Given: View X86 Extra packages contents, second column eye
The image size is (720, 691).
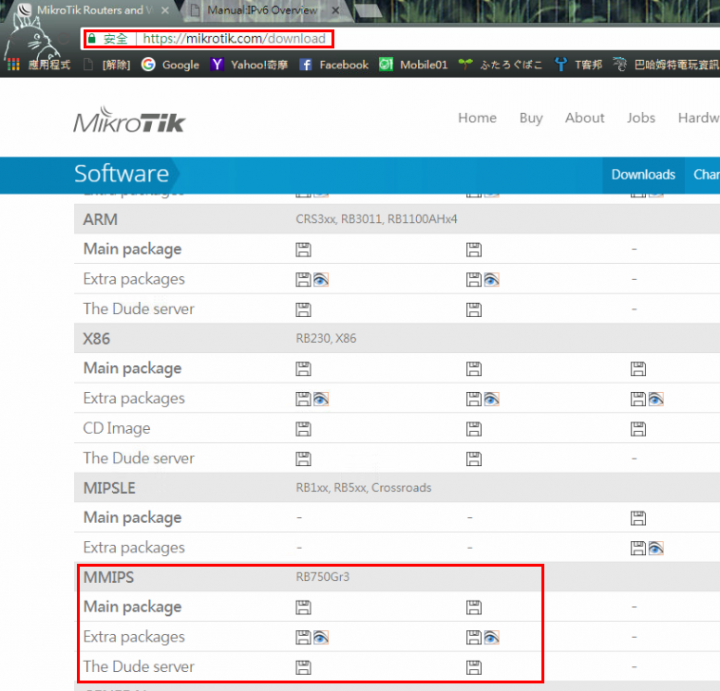Looking at the screenshot, I should point(492,399).
